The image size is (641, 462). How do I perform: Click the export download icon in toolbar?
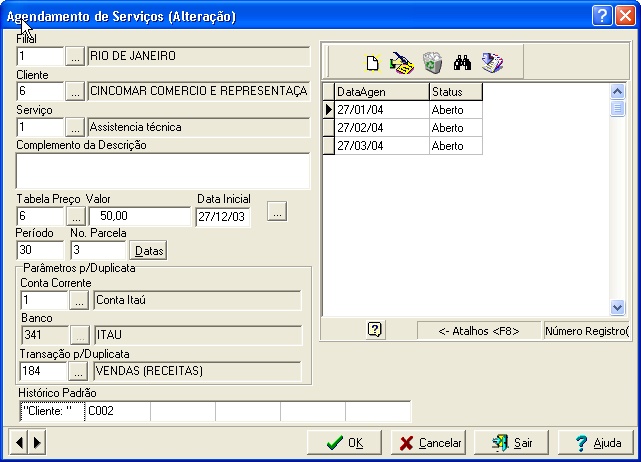click(492, 63)
